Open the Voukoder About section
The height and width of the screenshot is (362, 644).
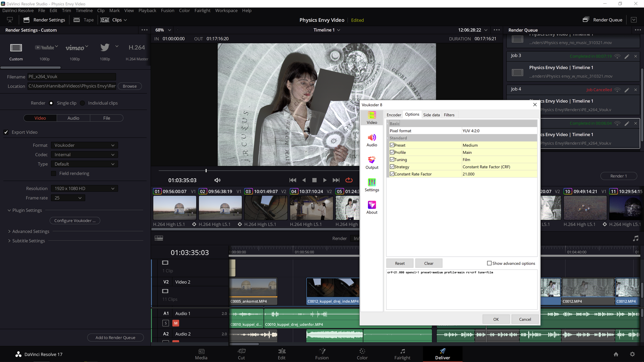[372, 207]
